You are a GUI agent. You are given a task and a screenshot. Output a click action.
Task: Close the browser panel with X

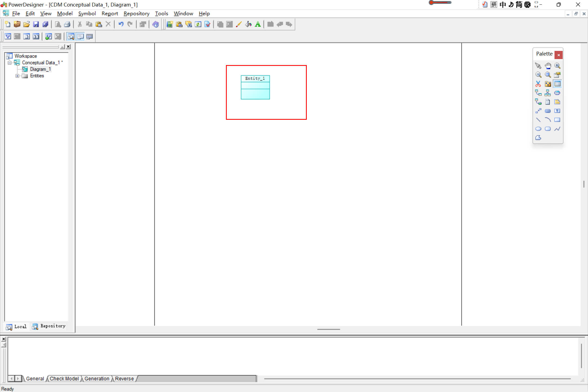tap(68, 47)
